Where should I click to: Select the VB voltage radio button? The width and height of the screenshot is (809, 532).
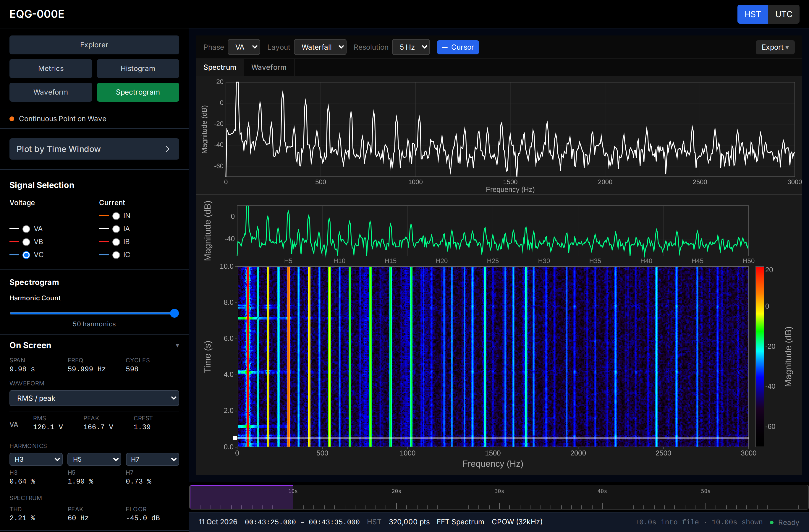pos(26,242)
